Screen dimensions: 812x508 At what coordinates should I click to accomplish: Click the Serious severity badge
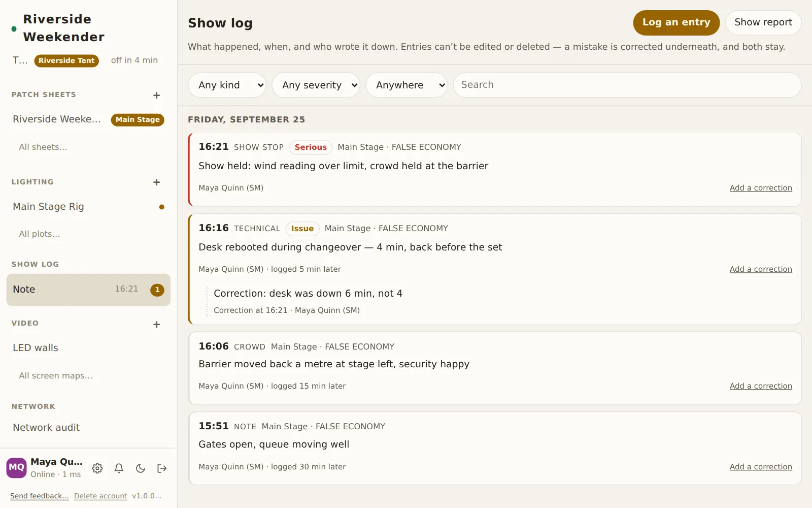[x=311, y=147]
